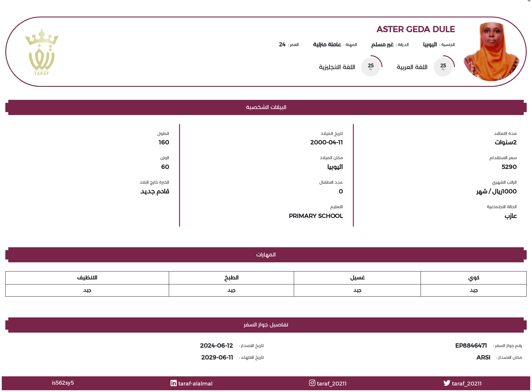Image resolution: width=532 pixels, height=392 pixels.
Task: Click the recruitment price 5290
Action: 509,167
